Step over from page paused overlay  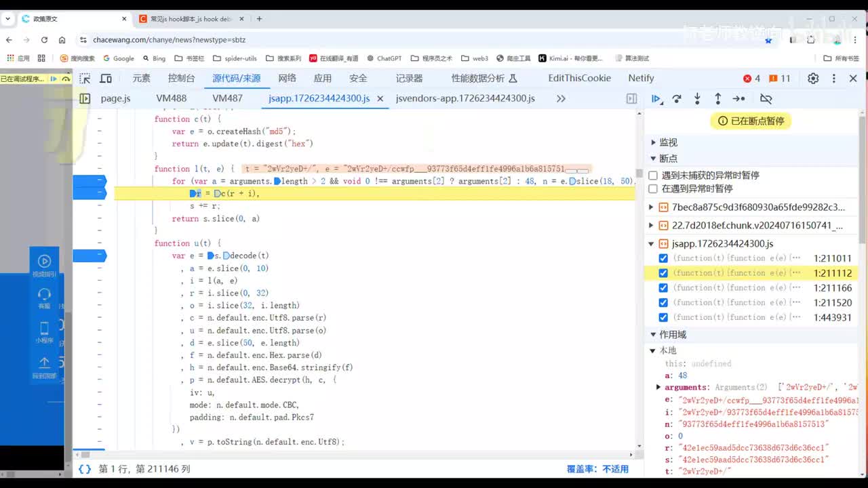66,79
